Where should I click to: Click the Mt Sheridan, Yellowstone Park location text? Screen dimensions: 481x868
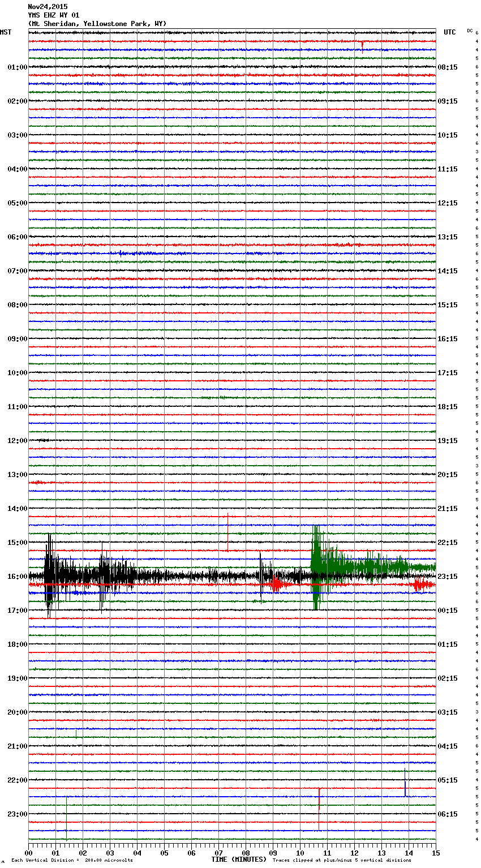pos(97,24)
